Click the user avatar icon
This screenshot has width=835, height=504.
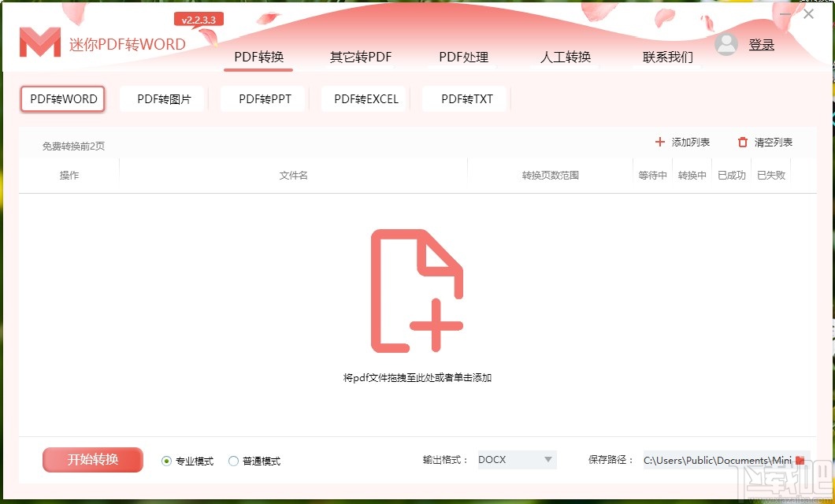point(726,44)
